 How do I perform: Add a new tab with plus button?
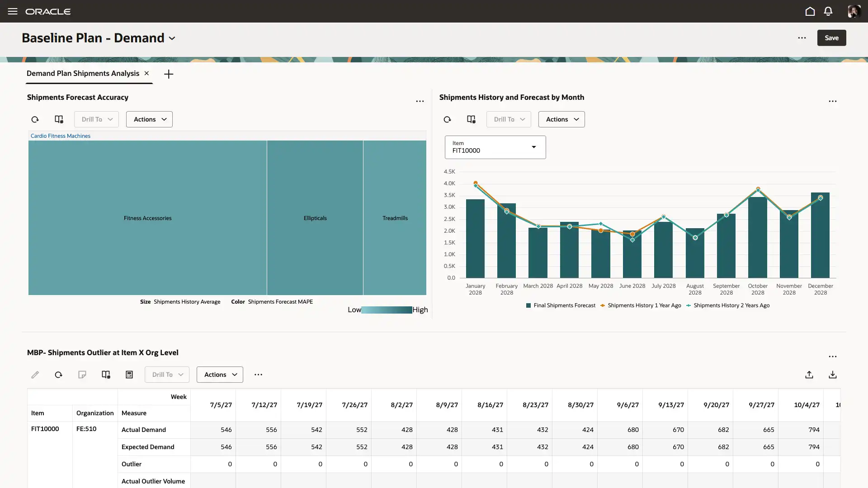coord(169,74)
